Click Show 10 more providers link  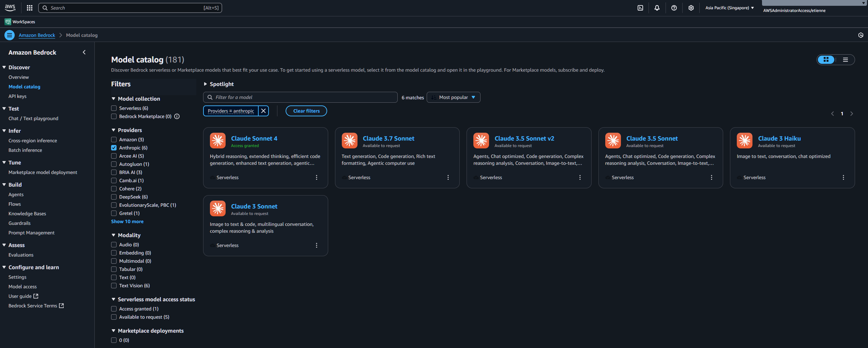point(127,221)
